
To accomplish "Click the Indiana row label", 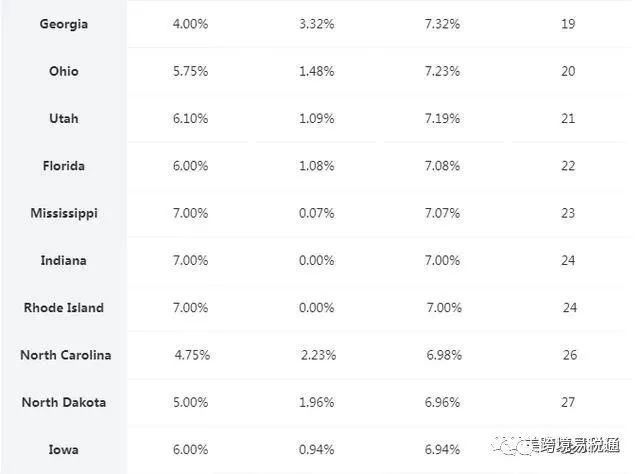I will pyautogui.click(x=65, y=260).
